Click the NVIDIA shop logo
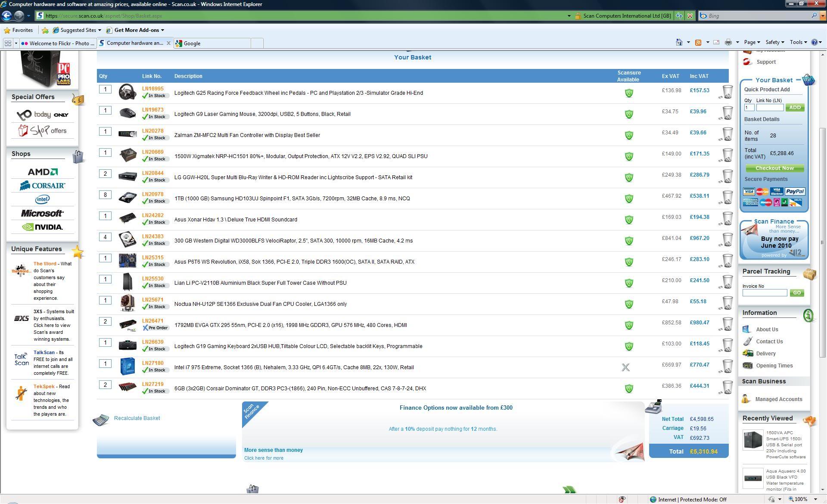 [x=42, y=227]
